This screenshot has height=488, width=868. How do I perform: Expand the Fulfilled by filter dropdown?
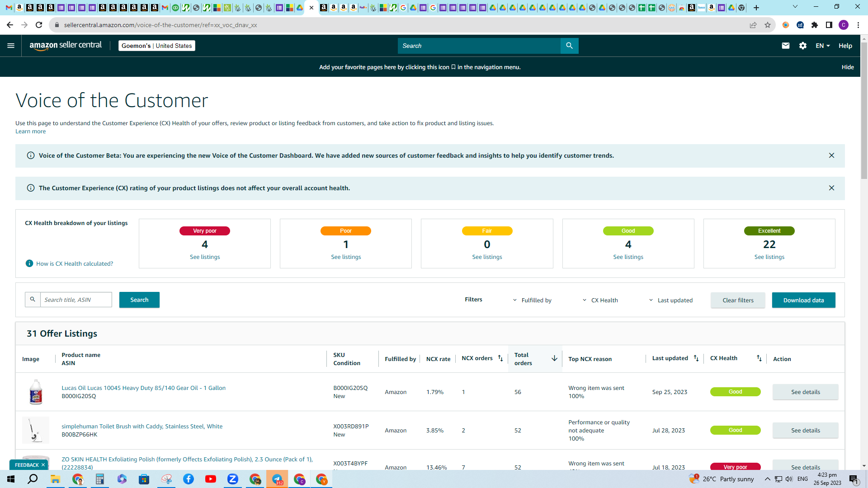tap(532, 300)
